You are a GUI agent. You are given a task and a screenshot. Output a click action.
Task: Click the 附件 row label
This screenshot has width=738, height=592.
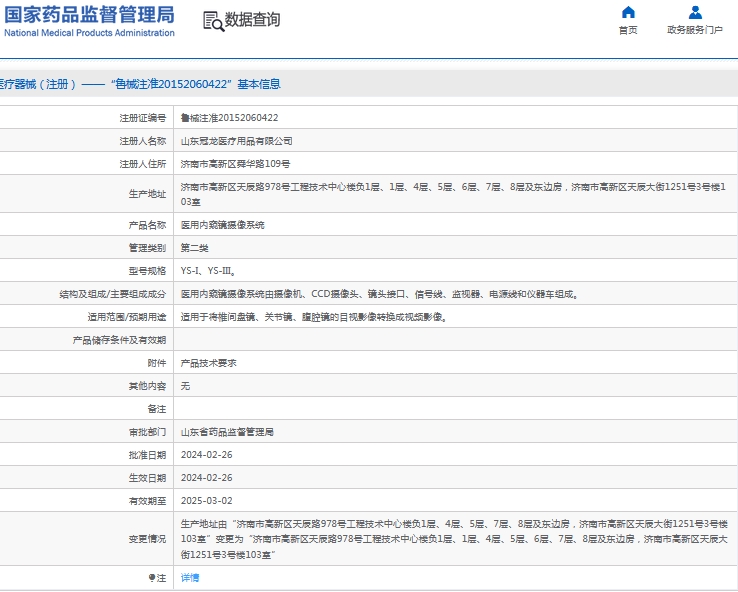click(x=157, y=363)
